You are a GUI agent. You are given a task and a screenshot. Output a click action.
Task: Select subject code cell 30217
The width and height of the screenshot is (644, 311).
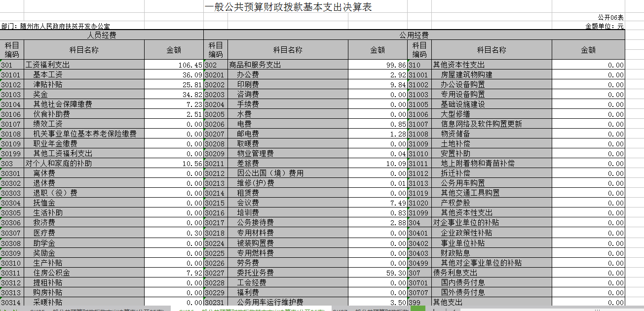215,223
